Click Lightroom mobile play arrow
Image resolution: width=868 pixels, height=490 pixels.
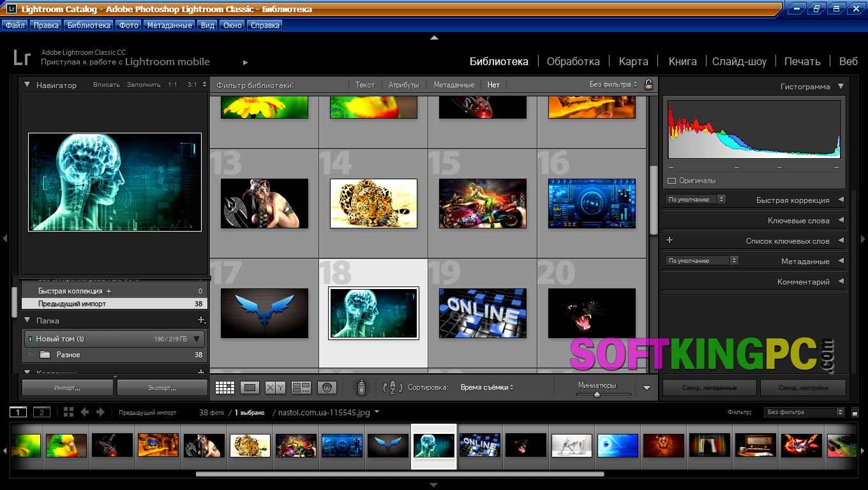[245, 63]
